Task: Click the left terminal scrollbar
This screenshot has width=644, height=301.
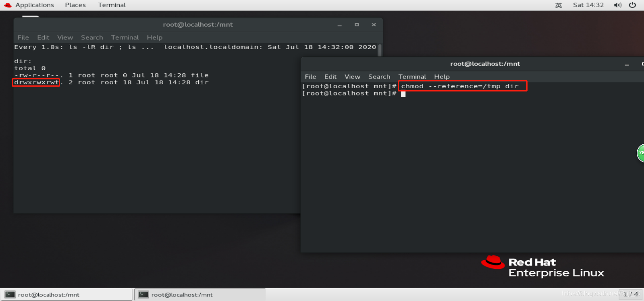Action: (x=380, y=50)
